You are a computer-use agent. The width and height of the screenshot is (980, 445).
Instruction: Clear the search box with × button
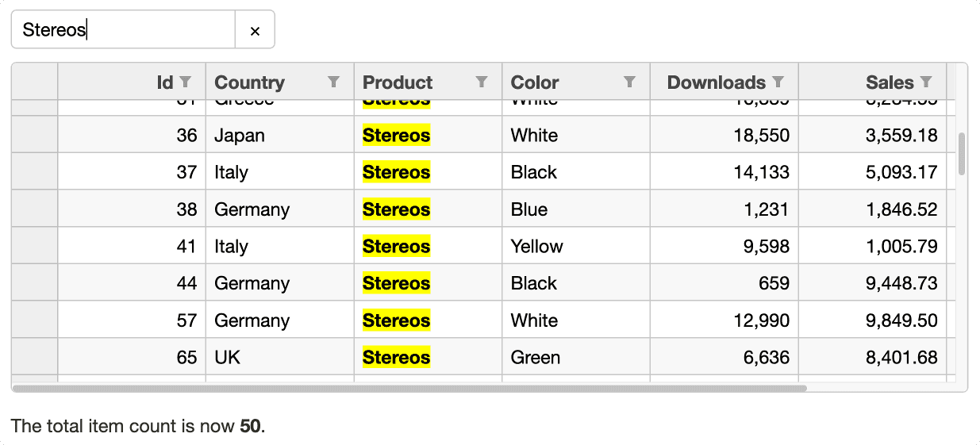255,30
